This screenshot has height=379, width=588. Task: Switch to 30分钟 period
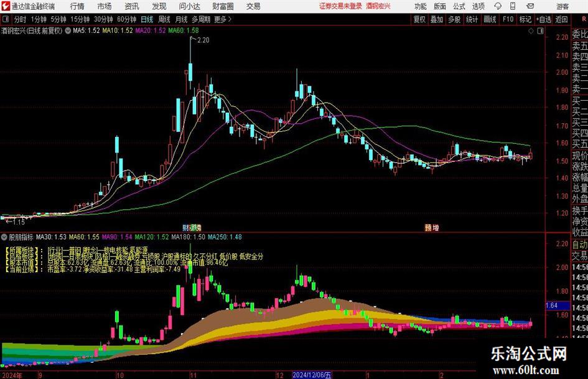(x=103, y=19)
